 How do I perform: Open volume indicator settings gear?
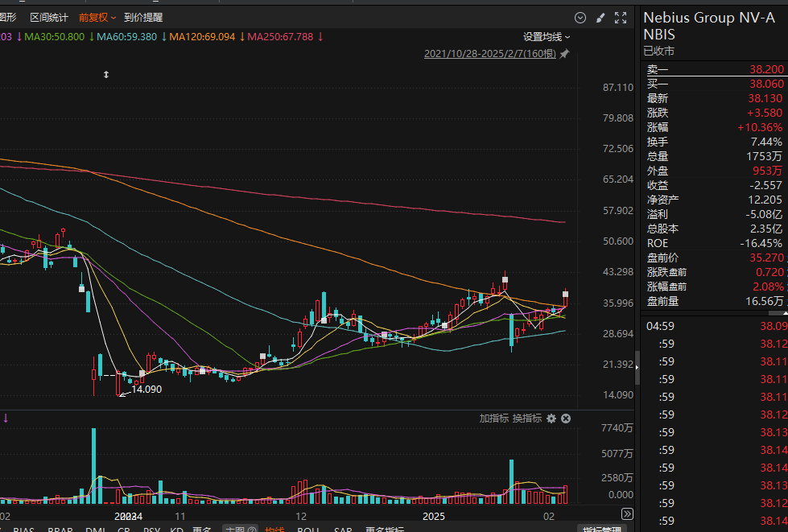(x=551, y=419)
